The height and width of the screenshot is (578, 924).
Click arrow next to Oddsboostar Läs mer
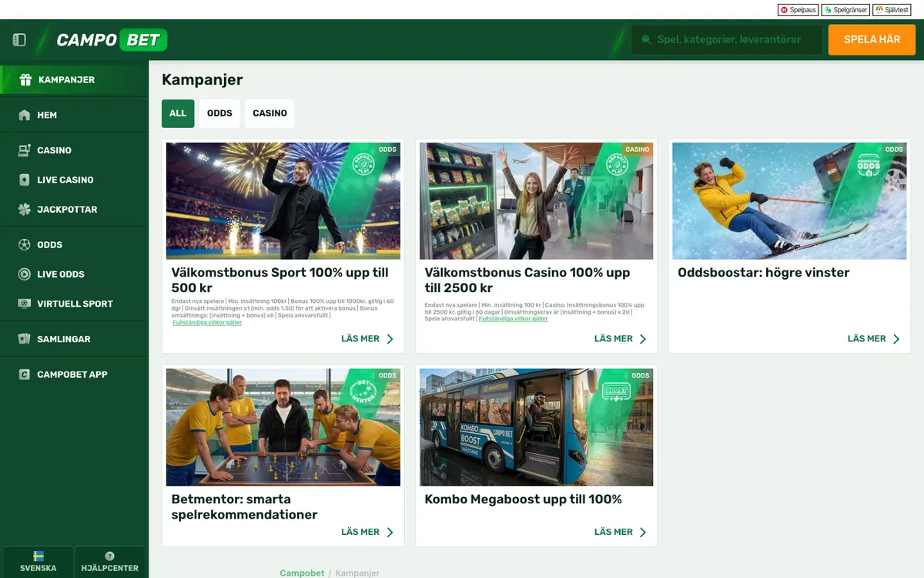click(x=896, y=339)
